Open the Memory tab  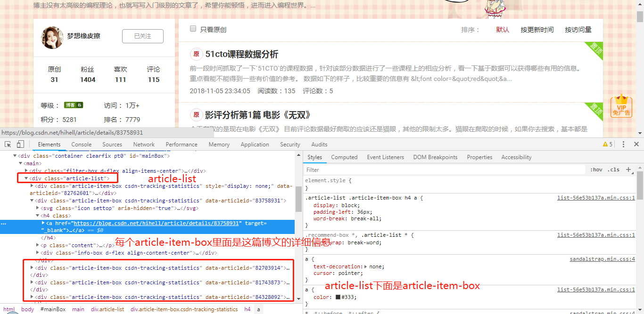tap(219, 145)
